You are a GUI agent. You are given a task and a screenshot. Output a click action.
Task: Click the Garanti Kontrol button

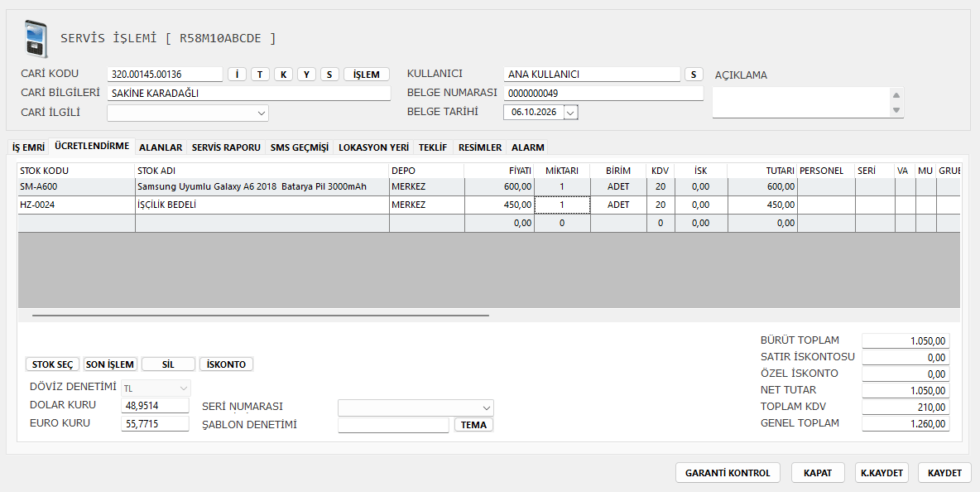[728, 473]
